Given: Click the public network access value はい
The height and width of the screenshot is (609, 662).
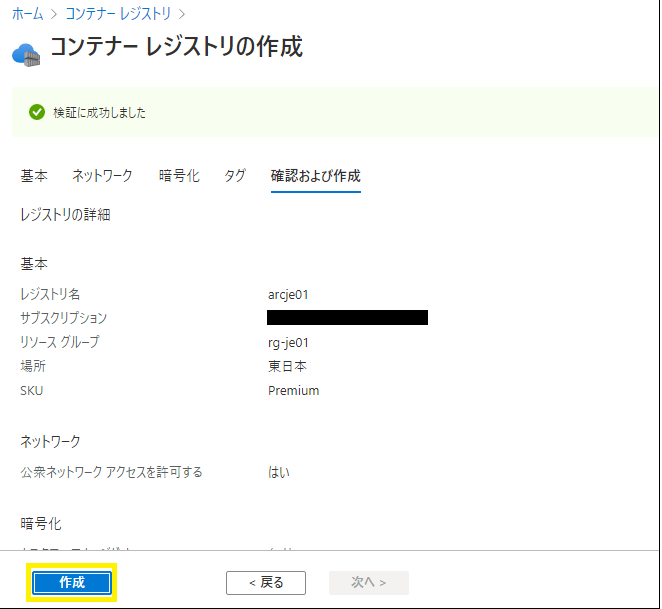Looking at the screenshot, I should point(279,472).
